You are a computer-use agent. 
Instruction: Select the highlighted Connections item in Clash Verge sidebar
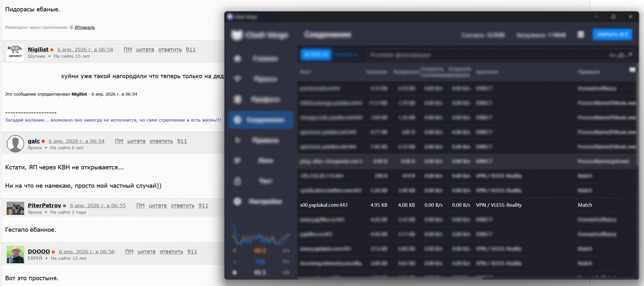point(261,120)
